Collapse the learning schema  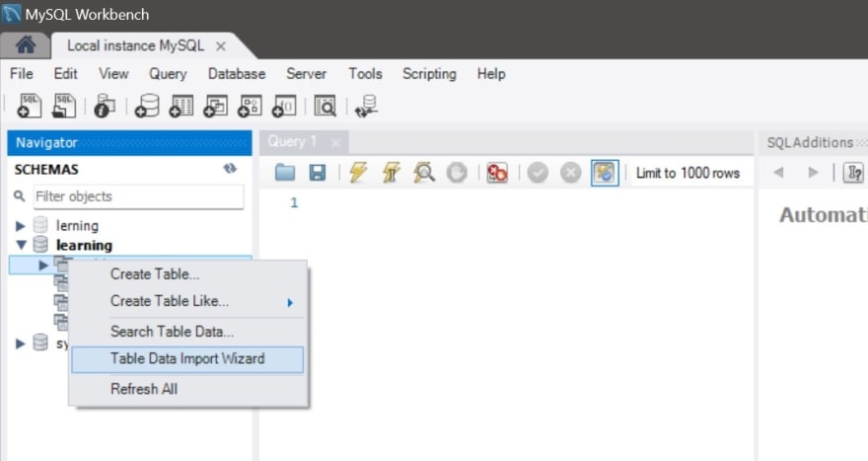click(x=21, y=245)
